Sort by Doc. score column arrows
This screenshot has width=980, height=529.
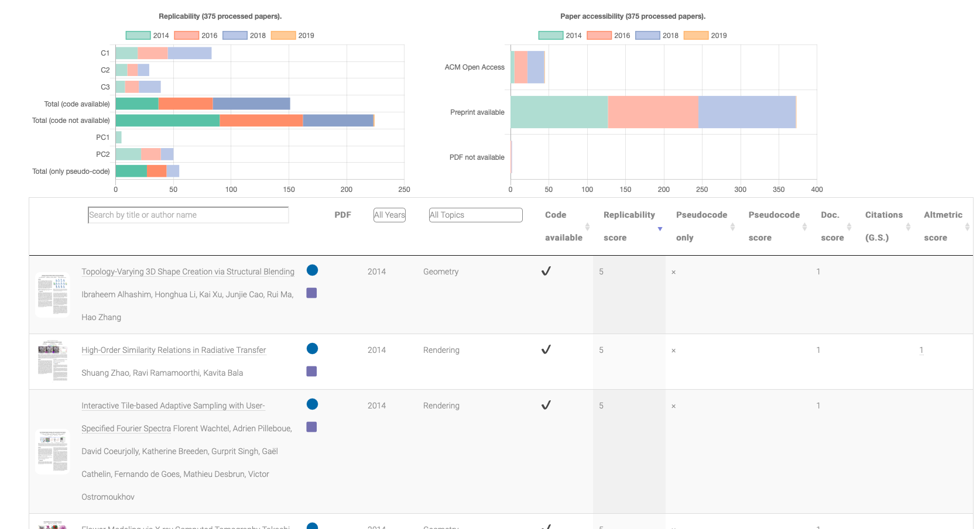pos(849,226)
